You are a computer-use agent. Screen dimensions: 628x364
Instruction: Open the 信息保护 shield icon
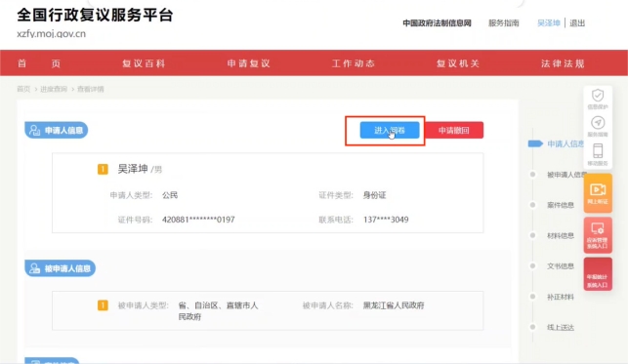(598, 100)
